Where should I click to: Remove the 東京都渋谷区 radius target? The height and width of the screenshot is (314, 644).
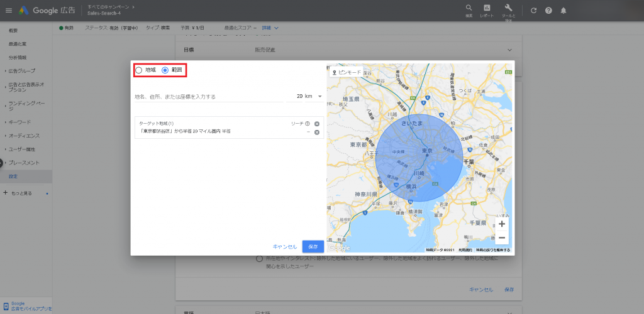point(317,132)
